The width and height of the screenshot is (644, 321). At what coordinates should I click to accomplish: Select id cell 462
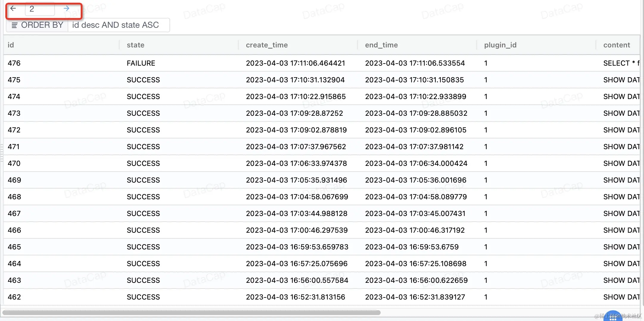[14, 297]
